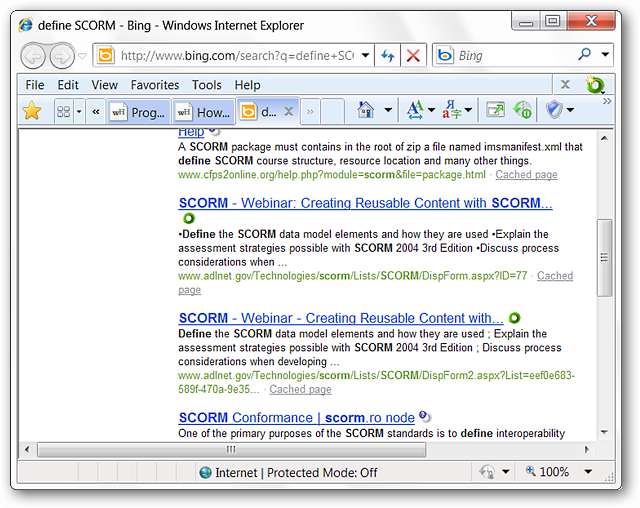Click the search magnifier icon in Bing box
640x508 pixels.
[x=585, y=56]
